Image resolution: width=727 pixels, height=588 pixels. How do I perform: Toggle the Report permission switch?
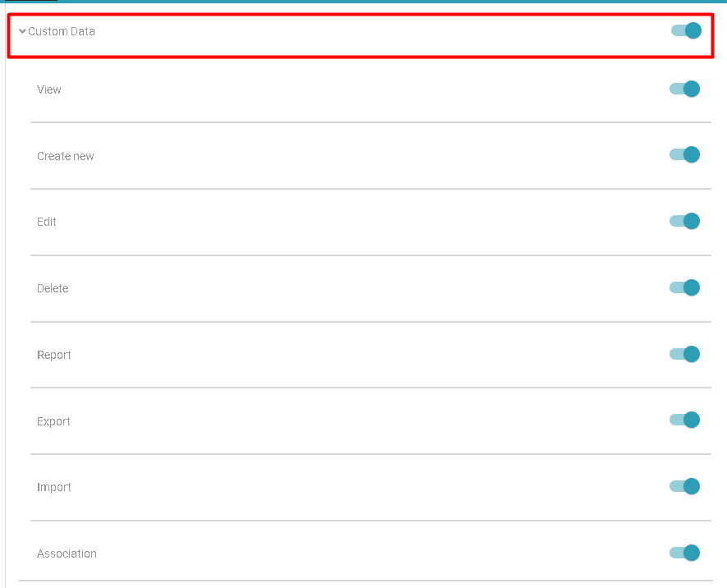tap(684, 354)
